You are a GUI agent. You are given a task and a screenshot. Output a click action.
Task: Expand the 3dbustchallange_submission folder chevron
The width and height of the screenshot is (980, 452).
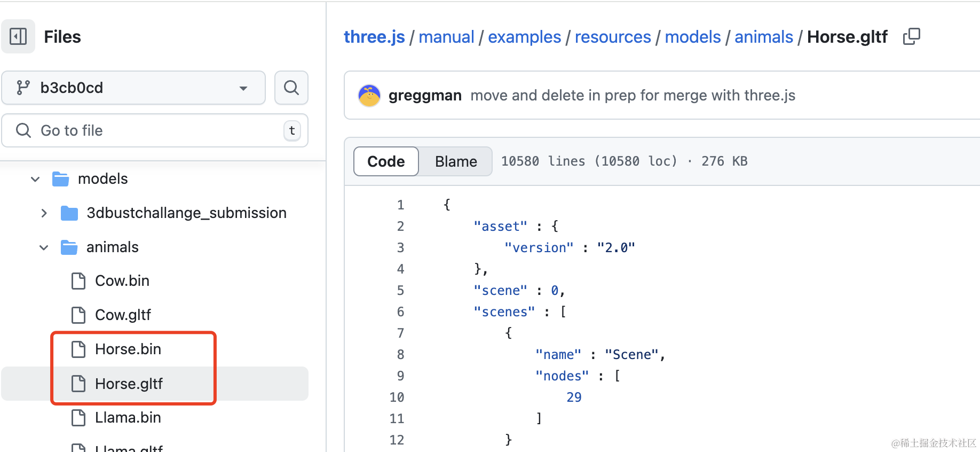(44, 213)
